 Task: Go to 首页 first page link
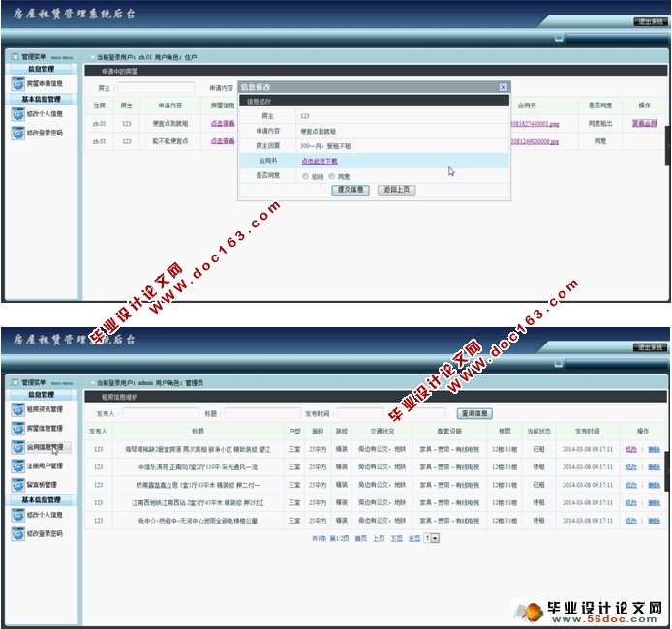click(x=361, y=539)
